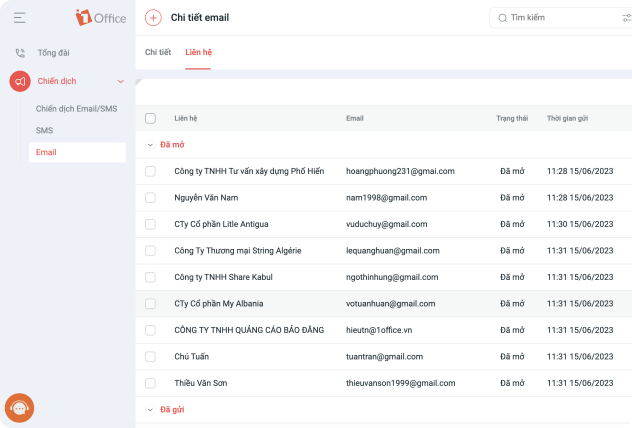Toggle the hamburger sidebar menu icon
Screen dimensions: 632x428
point(19,18)
